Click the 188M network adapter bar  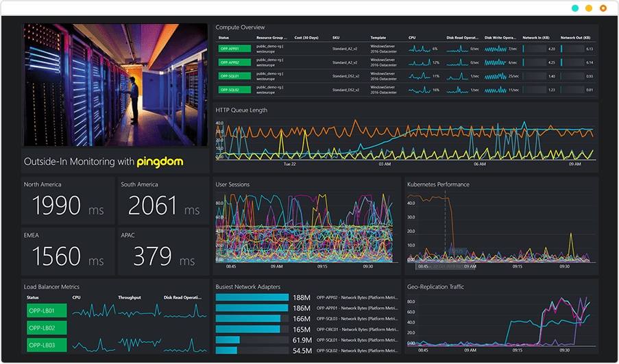[x=252, y=298]
